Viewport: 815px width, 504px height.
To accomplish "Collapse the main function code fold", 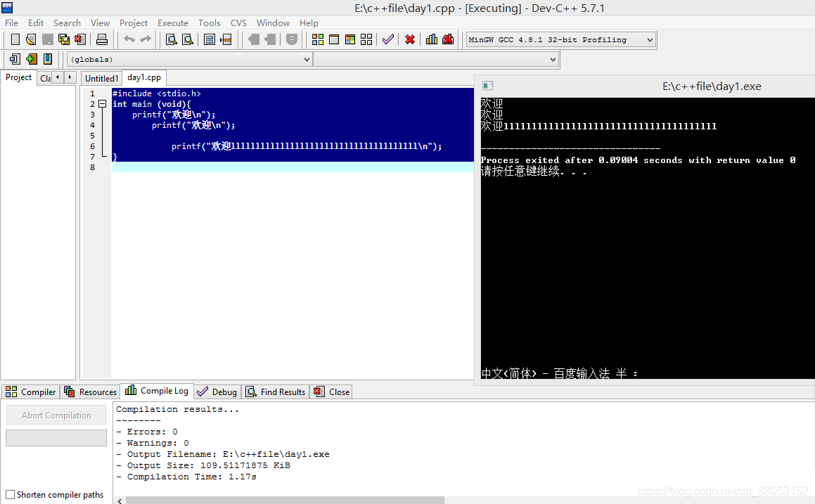I will coord(103,103).
